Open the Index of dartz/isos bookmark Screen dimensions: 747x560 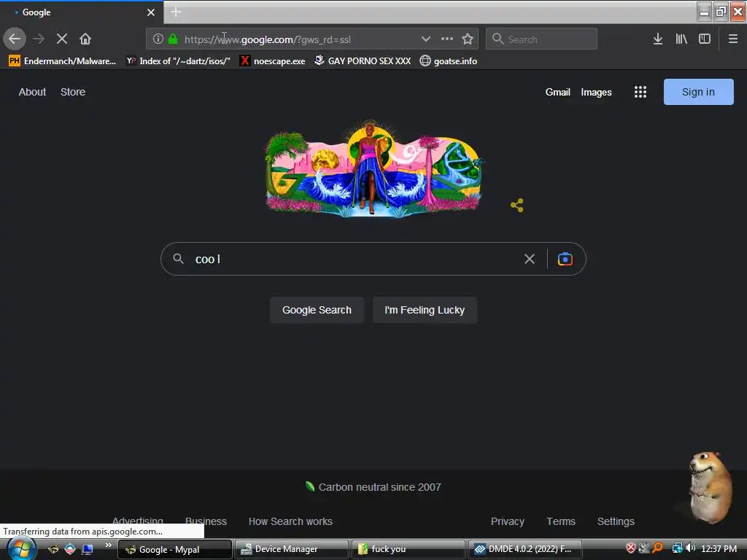click(x=178, y=61)
